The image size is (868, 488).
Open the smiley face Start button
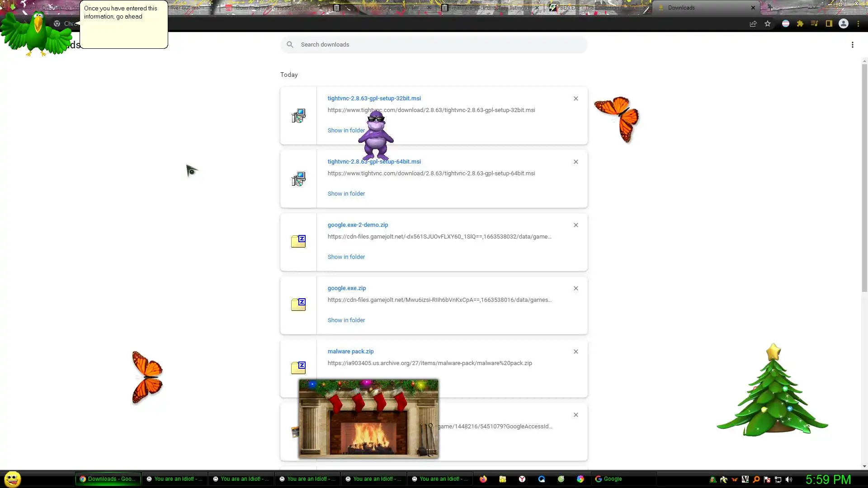13,479
